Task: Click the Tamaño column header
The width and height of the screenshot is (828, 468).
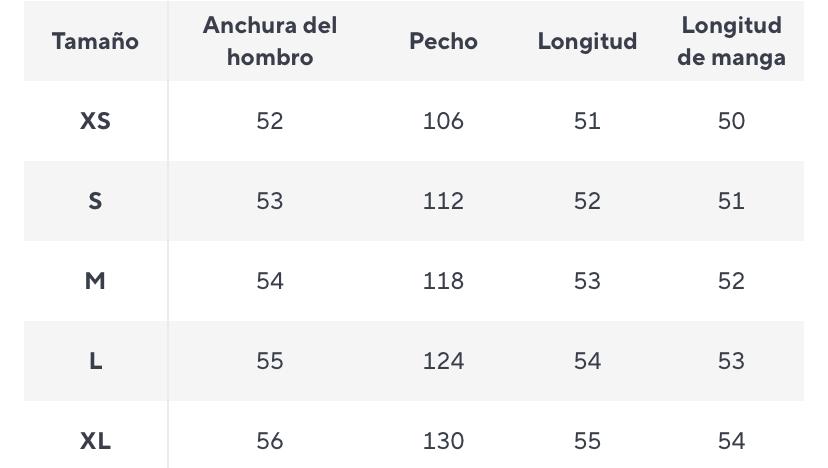Action: click(x=95, y=41)
